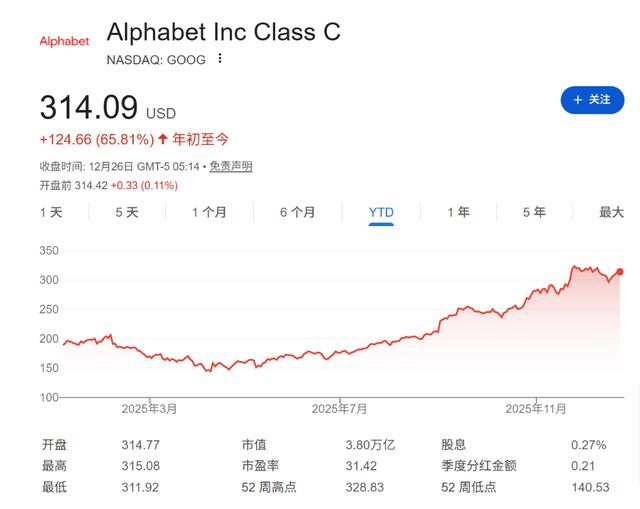This screenshot has width=640, height=509.
Task: Switch chart to 最大 range
Action: (x=611, y=212)
